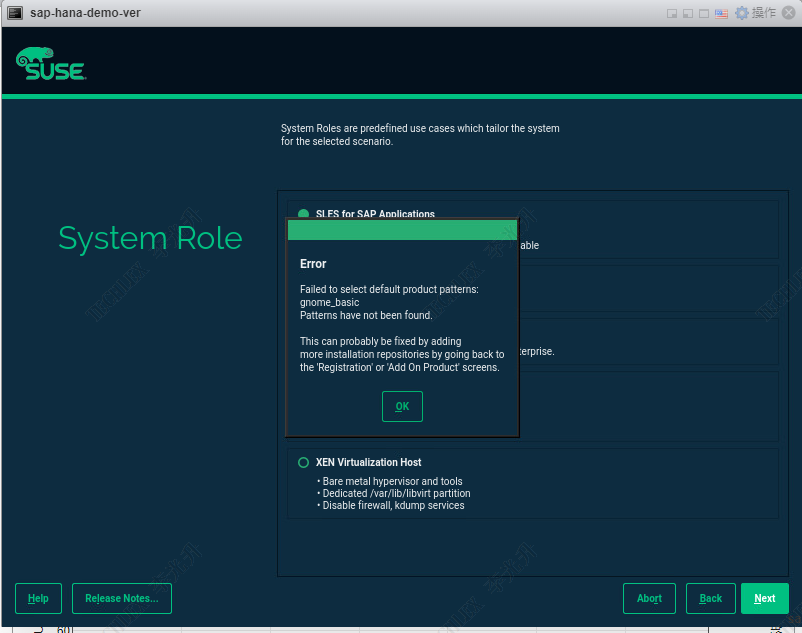Viewport: 802px width, 633px height.
Task: Click the console window icon beside sap-hana-demo-ver
Action: [x=15, y=13]
